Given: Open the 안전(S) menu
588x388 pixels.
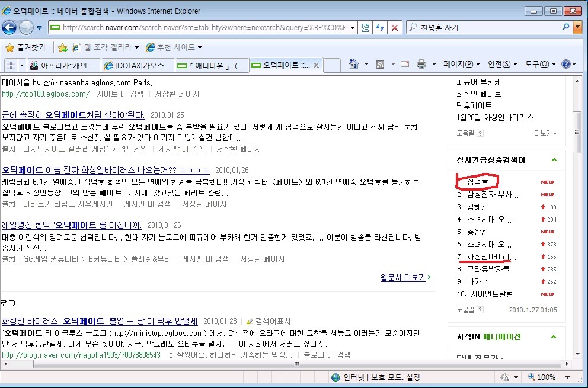Looking at the screenshot, I should (503, 64).
